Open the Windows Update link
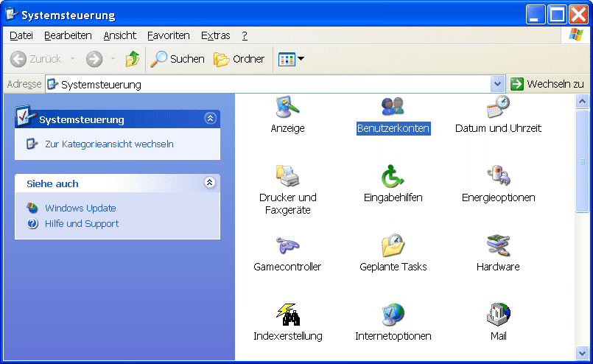This screenshot has height=364, width=593. click(x=80, y=208)
